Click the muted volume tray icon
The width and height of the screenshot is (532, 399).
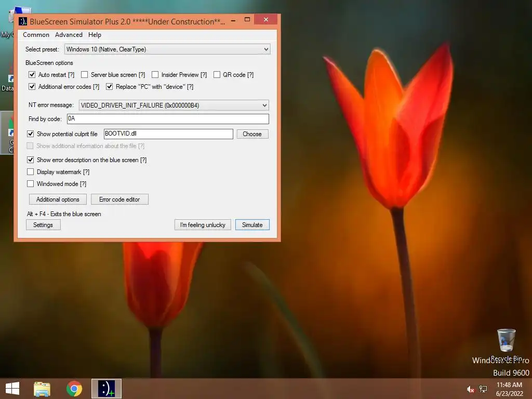[x=470, y=389]
